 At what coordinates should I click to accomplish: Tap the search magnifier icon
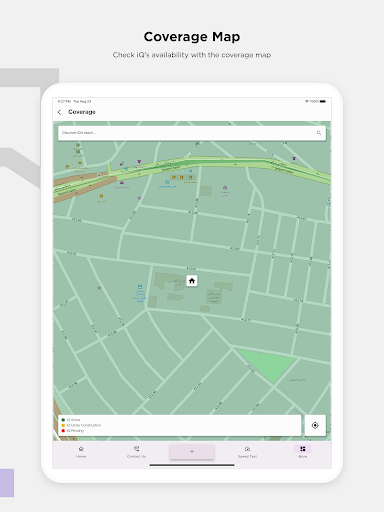point(319,133)
